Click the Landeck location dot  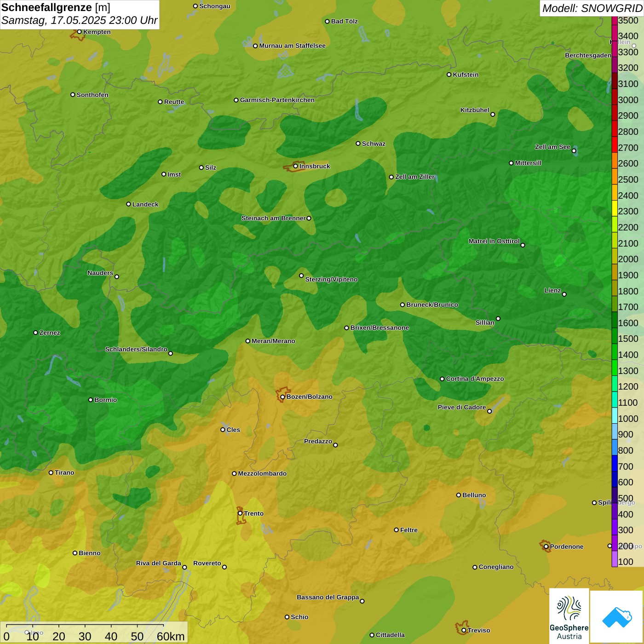(x=128, y=204)
